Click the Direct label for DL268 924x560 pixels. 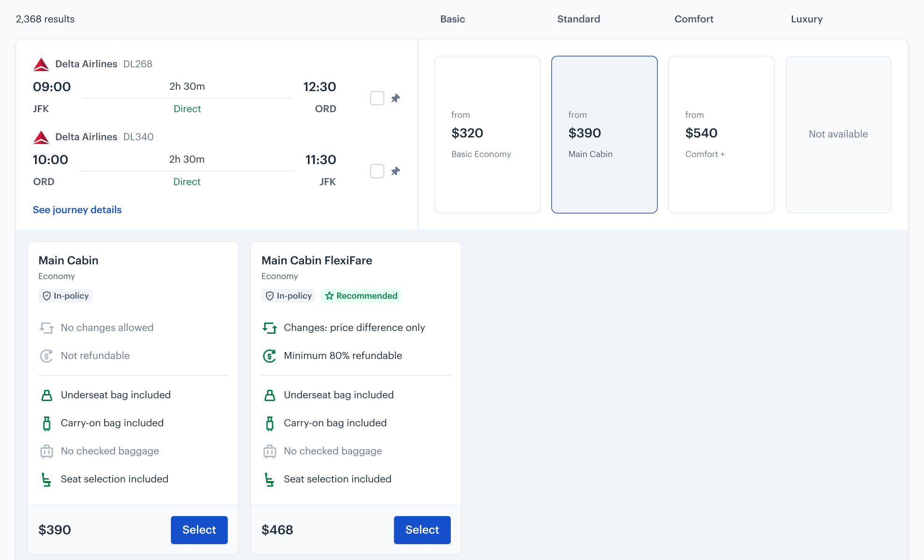tap(187, 109)
